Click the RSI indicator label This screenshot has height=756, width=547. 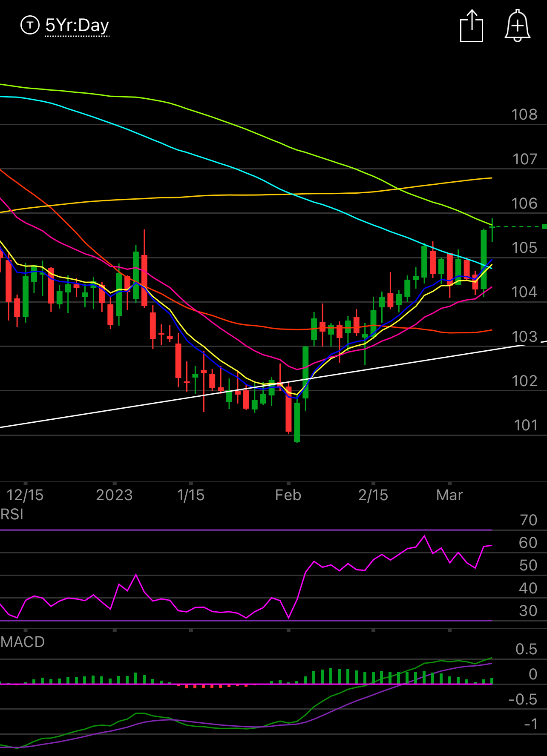[12, 515]
